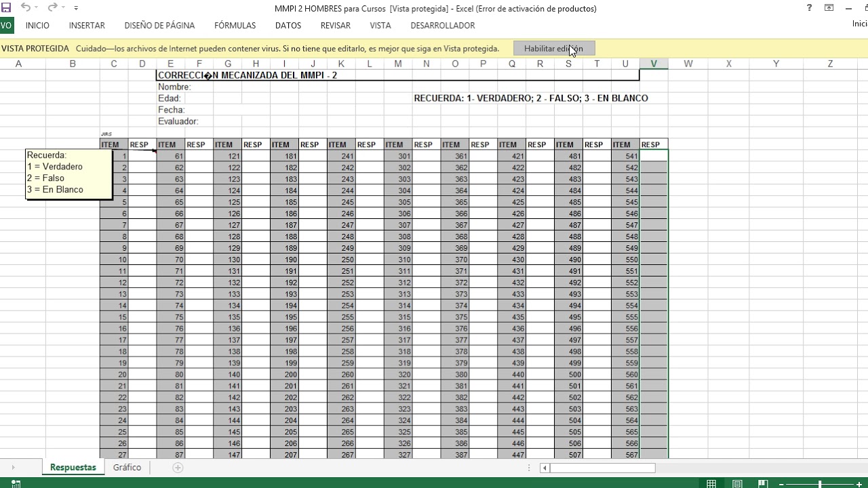
Task: Click the cell with item number 255
Action: tap(341, 317)
